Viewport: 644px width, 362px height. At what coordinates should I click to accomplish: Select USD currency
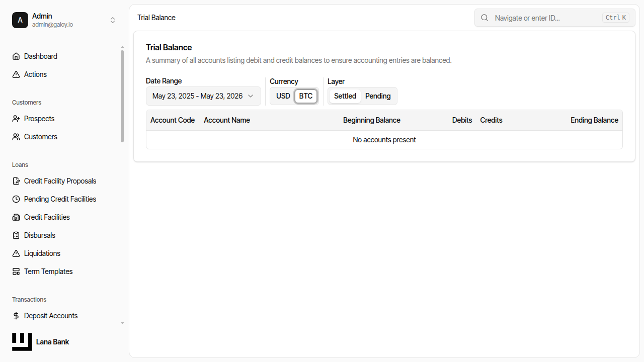(x=283, y=96)
